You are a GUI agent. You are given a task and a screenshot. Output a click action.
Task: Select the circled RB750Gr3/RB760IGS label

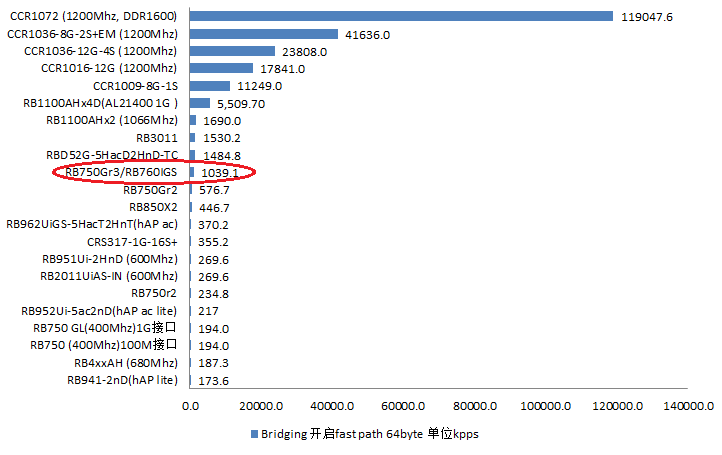pyautogui.click(x=121, y=173)
